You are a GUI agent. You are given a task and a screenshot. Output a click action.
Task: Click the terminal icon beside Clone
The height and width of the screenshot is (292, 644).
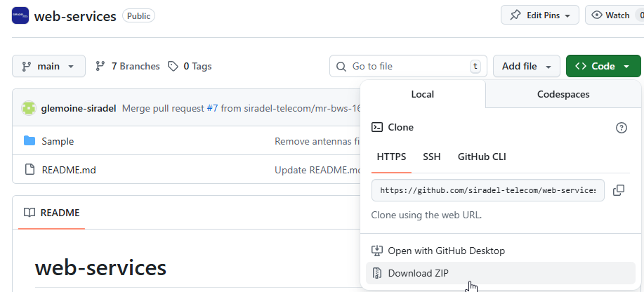(x=377, y=127)
